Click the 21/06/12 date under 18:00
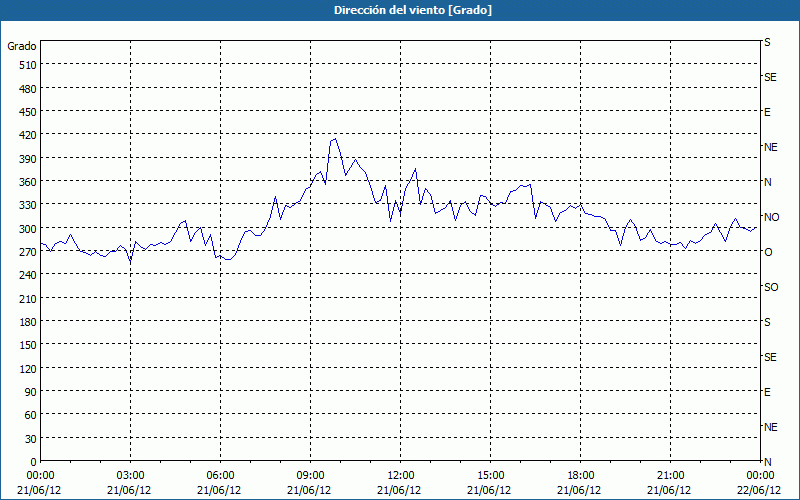This screenshot has width=800, height=500. pos(579,490)
